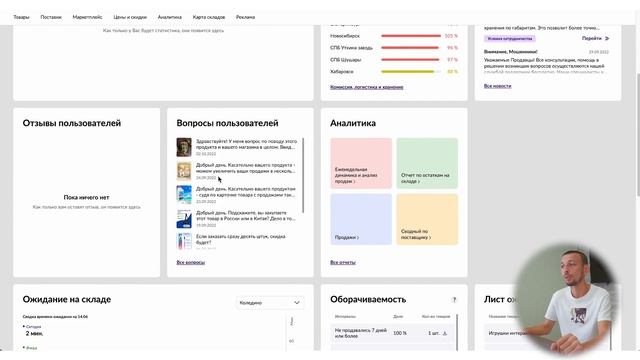Screen dimensions: 640x360
Task: Open the Маркетплейс menu
Action: tap(87, 17)
